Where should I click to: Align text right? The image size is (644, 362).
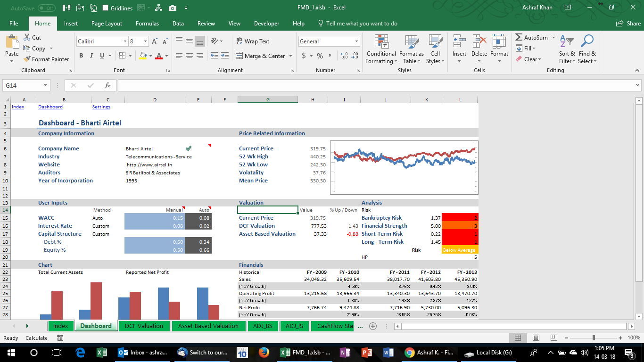(200, 56)
